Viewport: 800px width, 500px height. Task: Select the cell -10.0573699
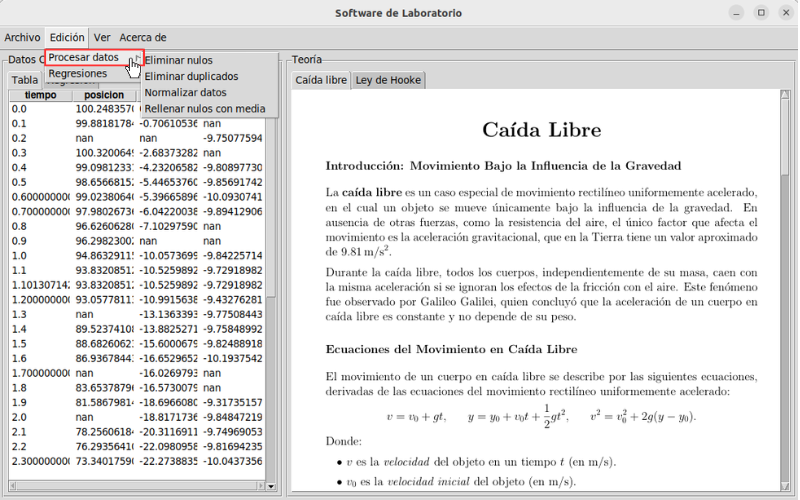(168, 256)
